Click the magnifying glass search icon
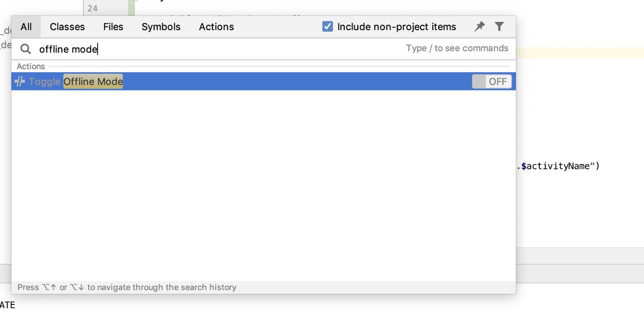The height and width of the screenshot is (312, 644). click(x=26, y=49)
